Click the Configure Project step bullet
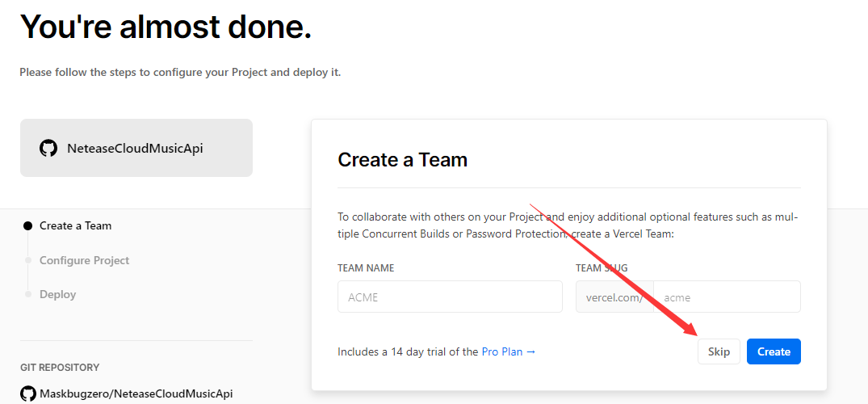 click(x=28, y=260)
